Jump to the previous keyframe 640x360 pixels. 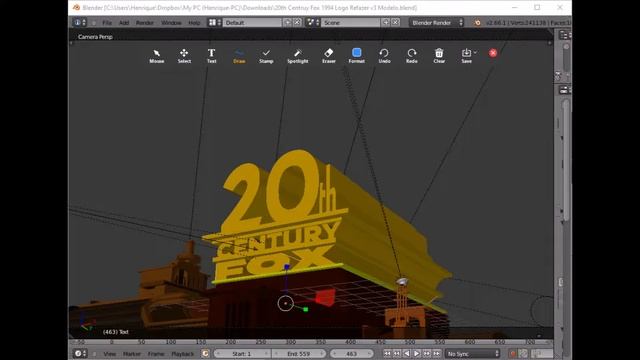pos(397,353)
